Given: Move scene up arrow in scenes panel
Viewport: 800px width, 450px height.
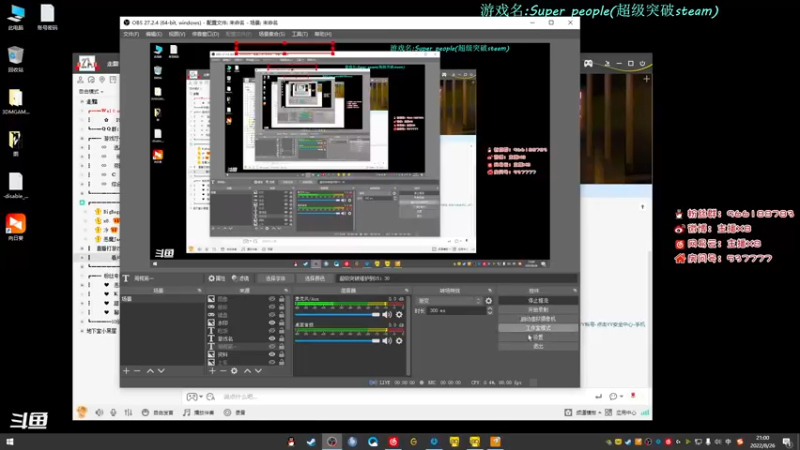Looking at the screenshot, I should pyautogui.click(x=150, y=371).
